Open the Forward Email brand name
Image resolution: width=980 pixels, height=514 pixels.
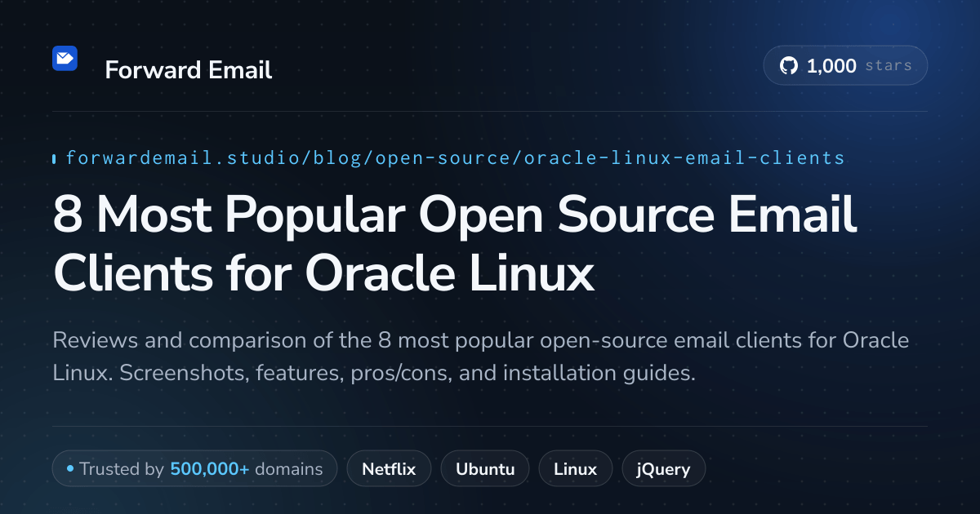[x=188, y=70]
